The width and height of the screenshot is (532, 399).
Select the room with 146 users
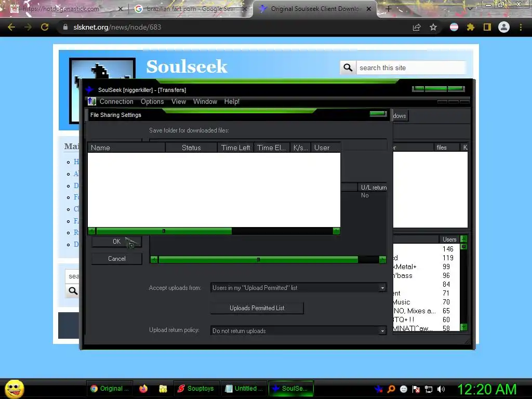pyautogui.click(x=427, y=249)
